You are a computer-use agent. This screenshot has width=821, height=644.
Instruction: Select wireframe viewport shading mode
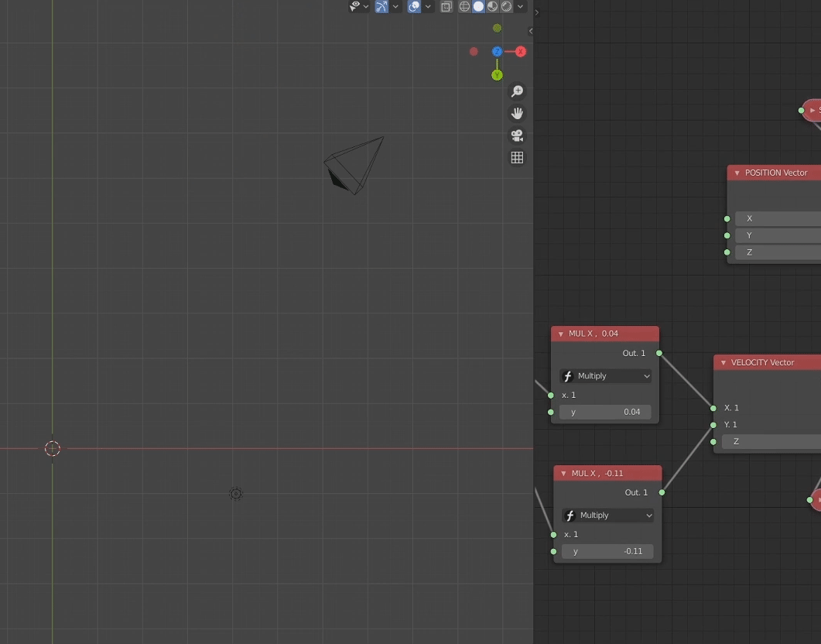pos(464,6)
